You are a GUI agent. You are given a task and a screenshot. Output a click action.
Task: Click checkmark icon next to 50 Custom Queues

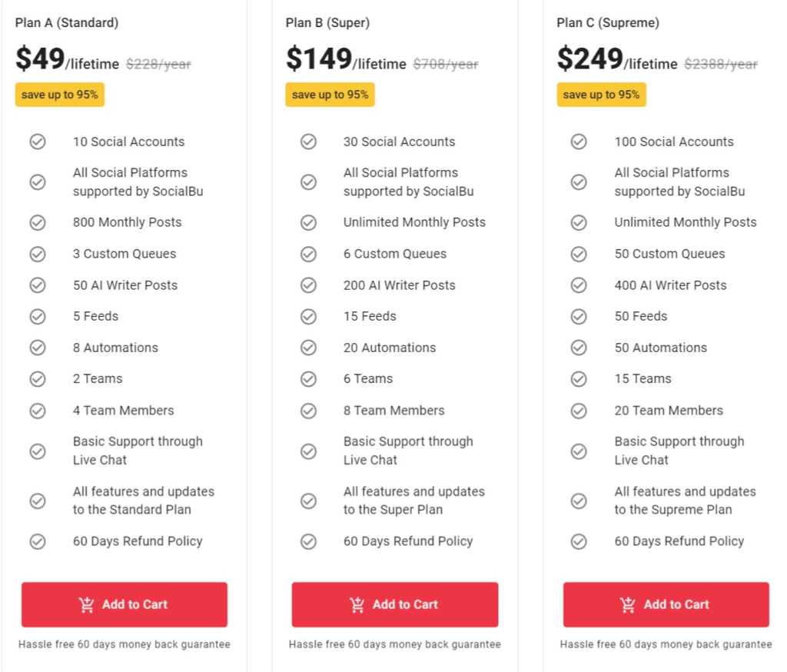pos(579,254)
